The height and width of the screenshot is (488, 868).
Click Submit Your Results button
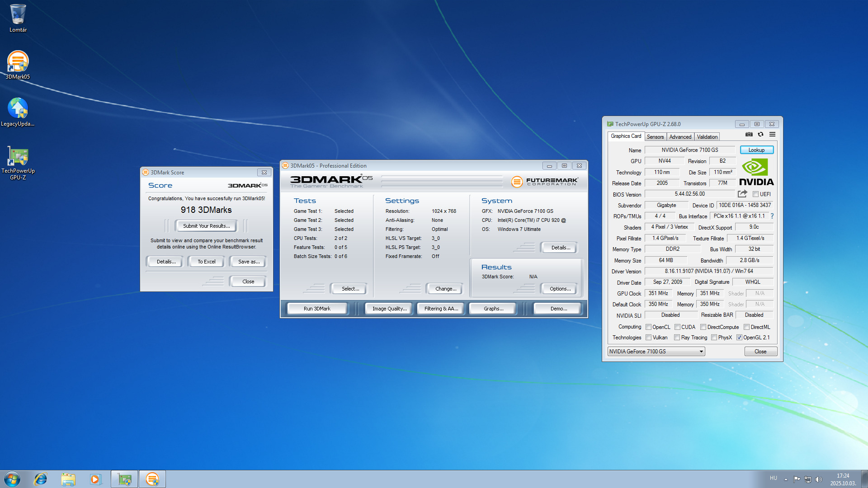point(206,226)
